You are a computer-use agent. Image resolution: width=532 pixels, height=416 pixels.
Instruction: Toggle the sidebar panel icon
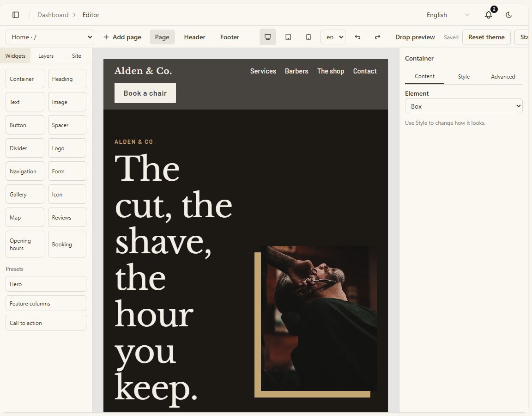click(16, 15)
